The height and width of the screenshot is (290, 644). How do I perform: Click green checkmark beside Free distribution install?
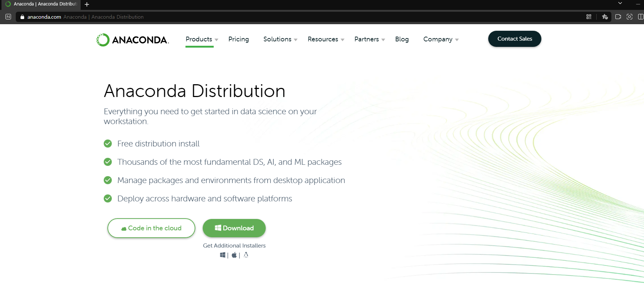tap(108, 144)
